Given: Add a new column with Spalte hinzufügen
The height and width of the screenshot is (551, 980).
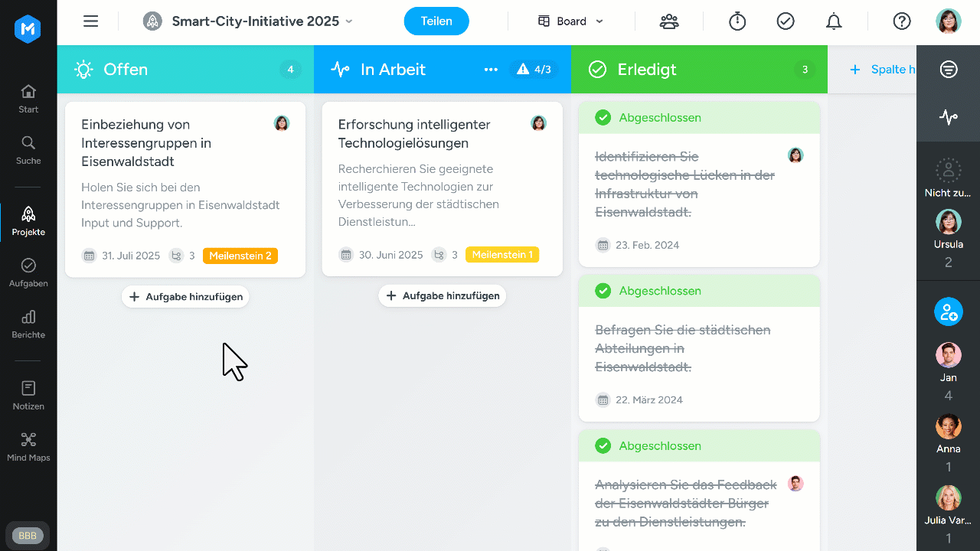Looking at the screenshot, I should [x=883, y=70].
